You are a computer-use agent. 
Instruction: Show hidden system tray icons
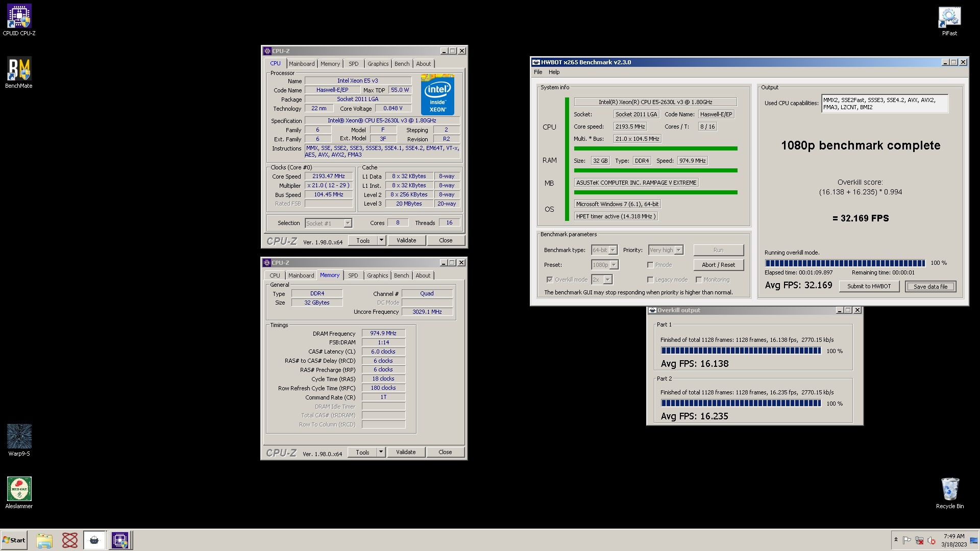[x=896, y=540]
